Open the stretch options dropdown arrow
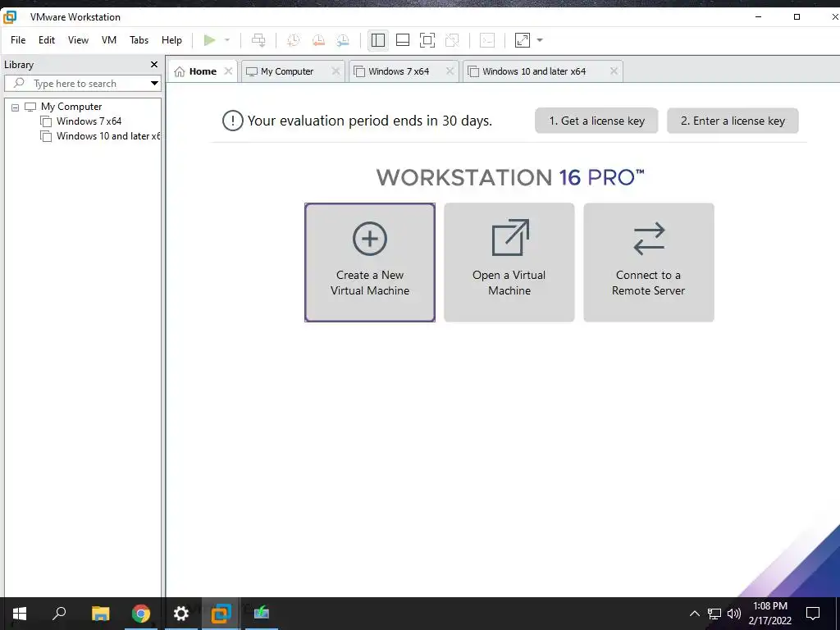Image resolution: width=840 pixels, height=630 pixels. (540, 40)
